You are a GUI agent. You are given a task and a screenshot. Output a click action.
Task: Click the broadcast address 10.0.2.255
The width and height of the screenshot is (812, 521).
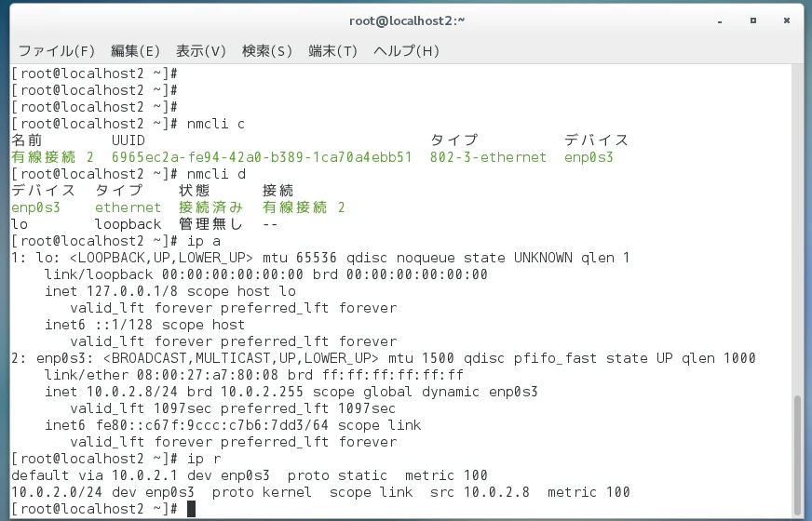[x=262, y=392]
